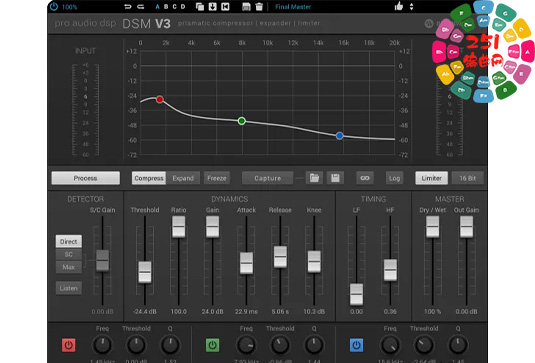Select the green band node on the curve

(x=242, y=121)
